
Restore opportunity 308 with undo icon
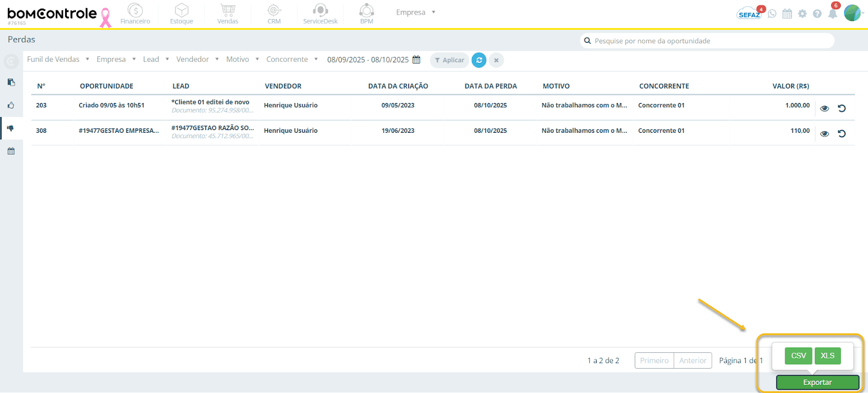point(842,134)
